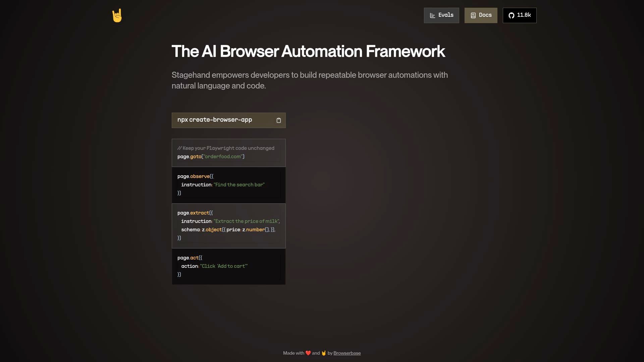
Task: Click the "Find the search bar" string
Action: pos(239,185)
